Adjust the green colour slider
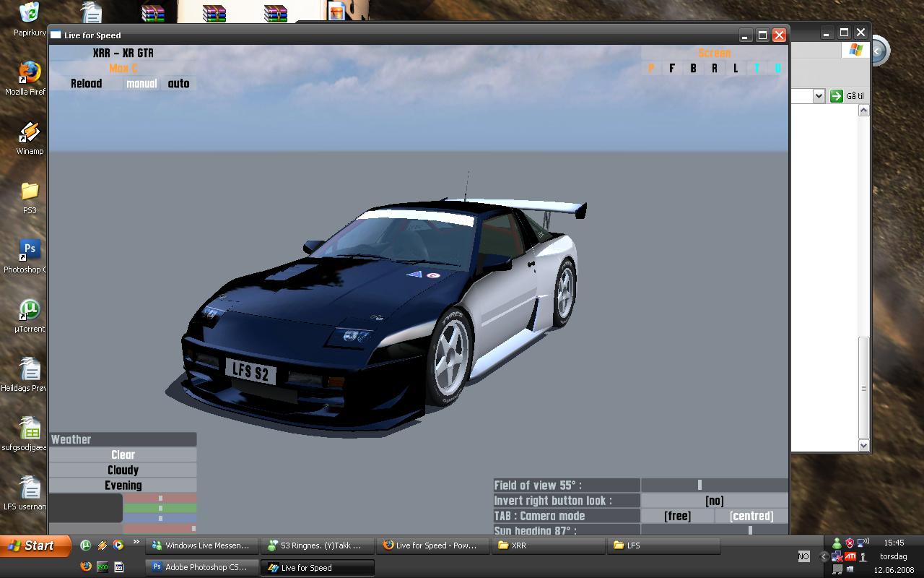The height and width of the screenshot is (578, 924). pyautogui.click(x=160, y=508)
